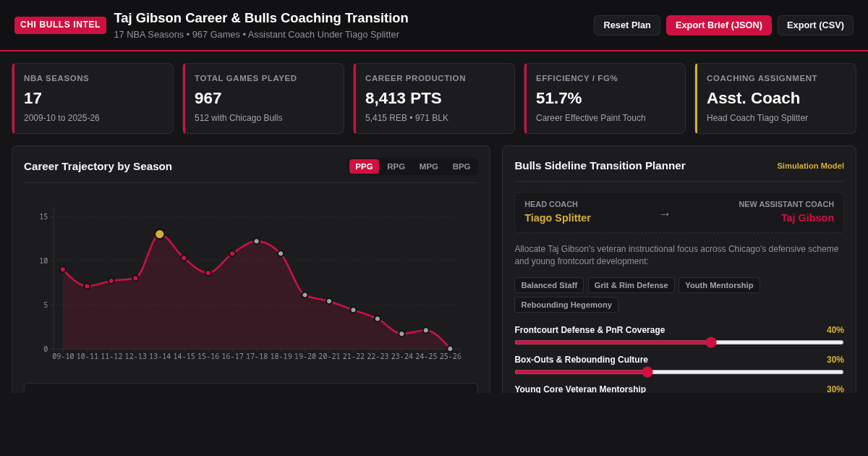
Task: Apply the Youth Mentorship preset
Action: [x=719, y=285]
